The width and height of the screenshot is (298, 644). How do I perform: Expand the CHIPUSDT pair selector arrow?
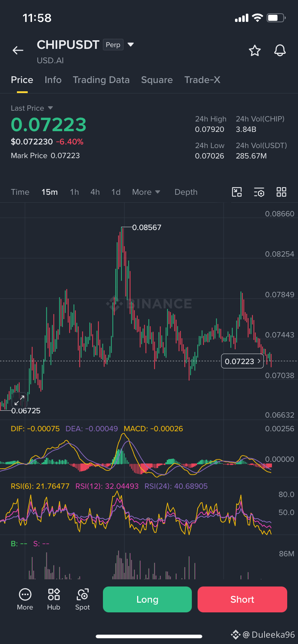coord(131,45)
